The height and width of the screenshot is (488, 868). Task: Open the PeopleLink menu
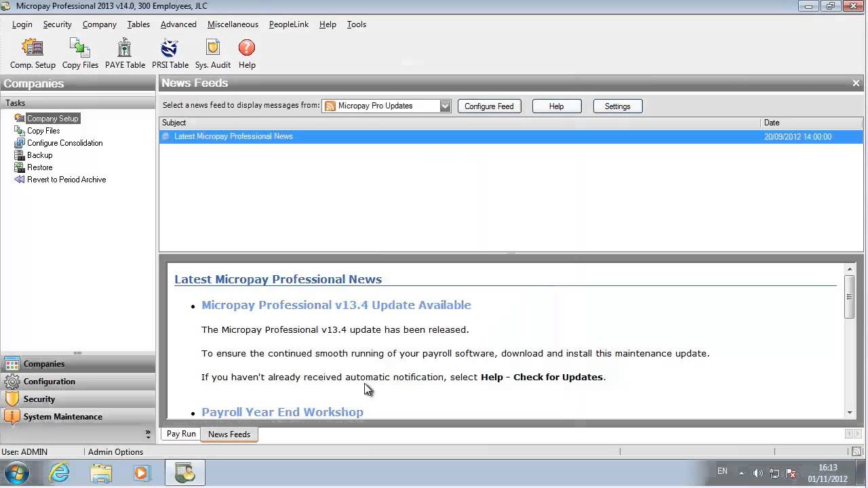[288, 24]
